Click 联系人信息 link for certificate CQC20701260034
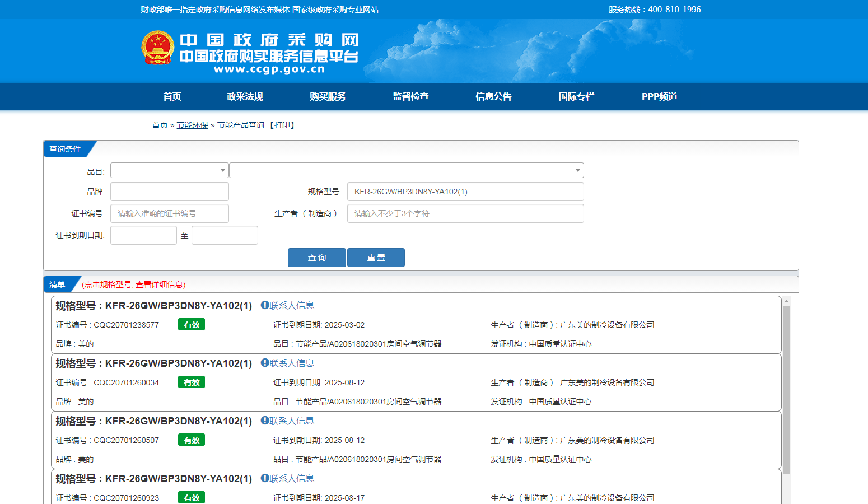Viewport: 868px width, 504px height. (292, 363)
